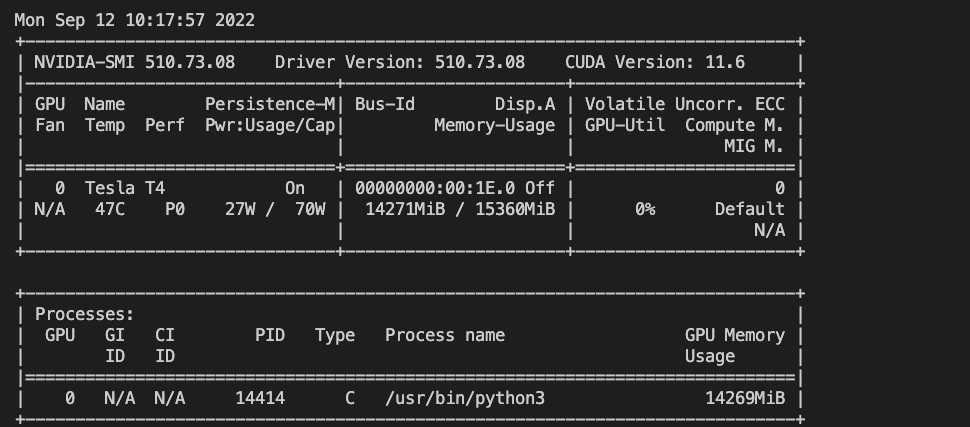
Task: Click the PID column header
Action: (270, 335)
